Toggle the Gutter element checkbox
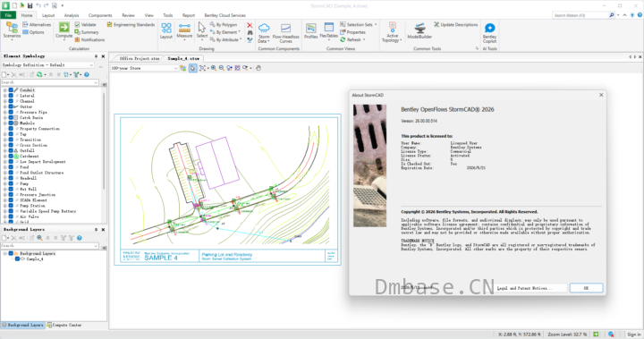 (11, 106)
